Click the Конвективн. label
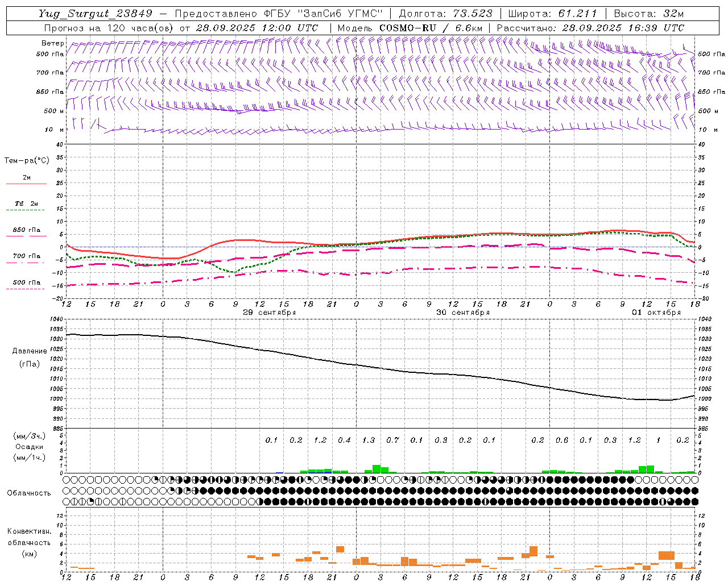Screen dimensions: 728x582 coord(29,531)
